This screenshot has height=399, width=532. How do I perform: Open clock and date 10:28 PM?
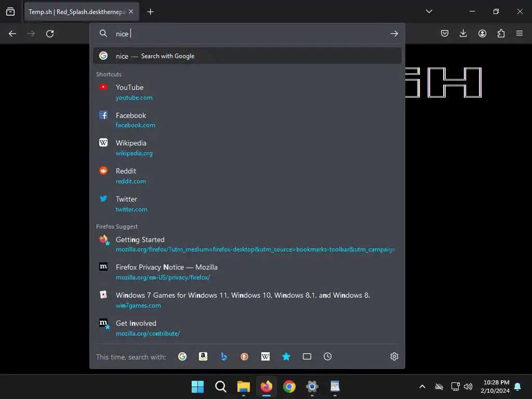click(x=495, y=387)
